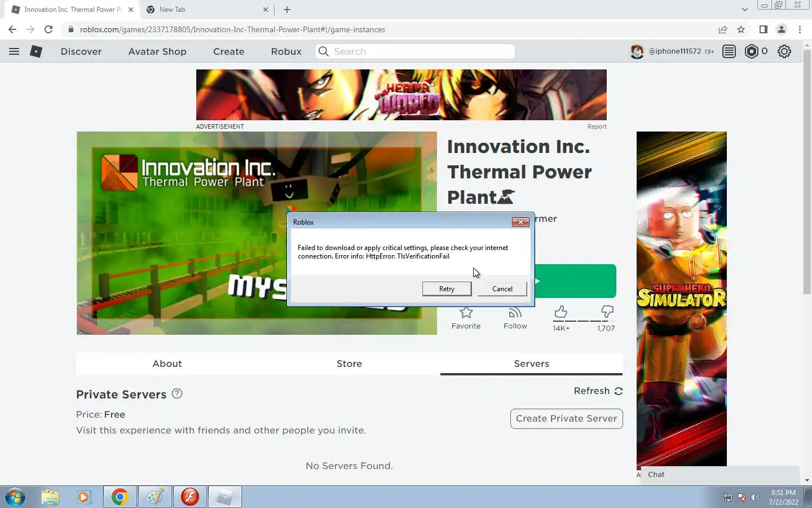Open the Windows Start menu
This screenshot has height=508, width=812.
(15, 497)
